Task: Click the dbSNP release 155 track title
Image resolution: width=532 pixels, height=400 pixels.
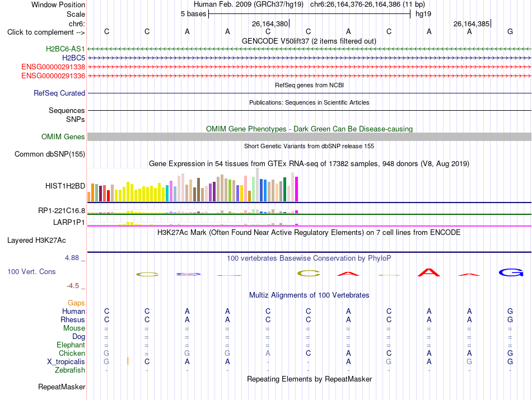Action: pyautogui.click(x=309, y=146)
